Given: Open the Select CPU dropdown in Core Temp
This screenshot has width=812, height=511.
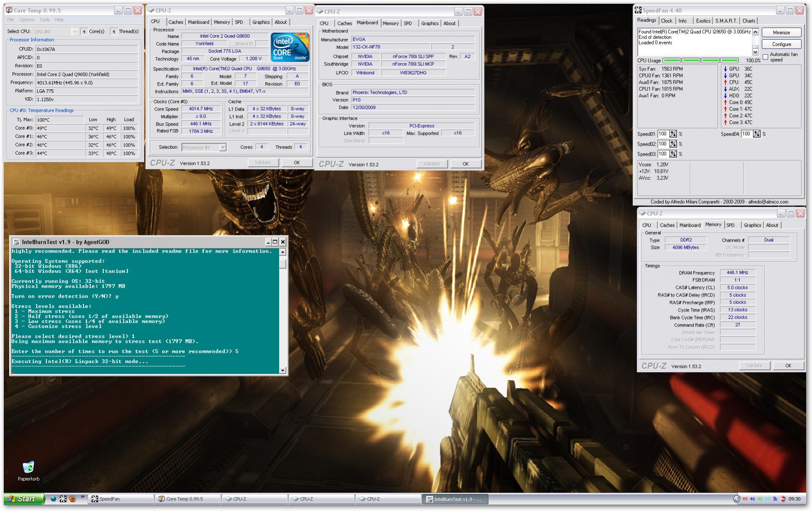Looking at the screenshot, I should pos(74,31).
